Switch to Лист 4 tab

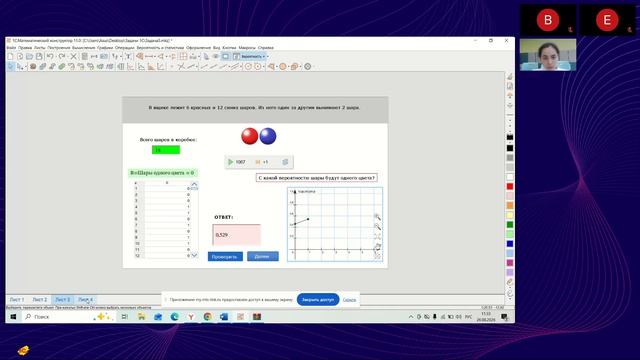tap(85, 300)
